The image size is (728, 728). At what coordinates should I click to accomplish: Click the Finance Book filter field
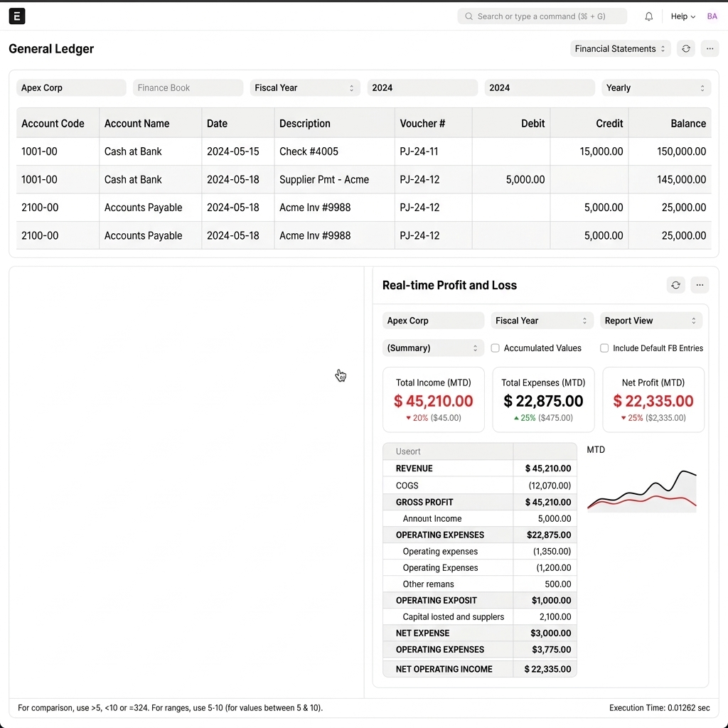pos(188,87)
